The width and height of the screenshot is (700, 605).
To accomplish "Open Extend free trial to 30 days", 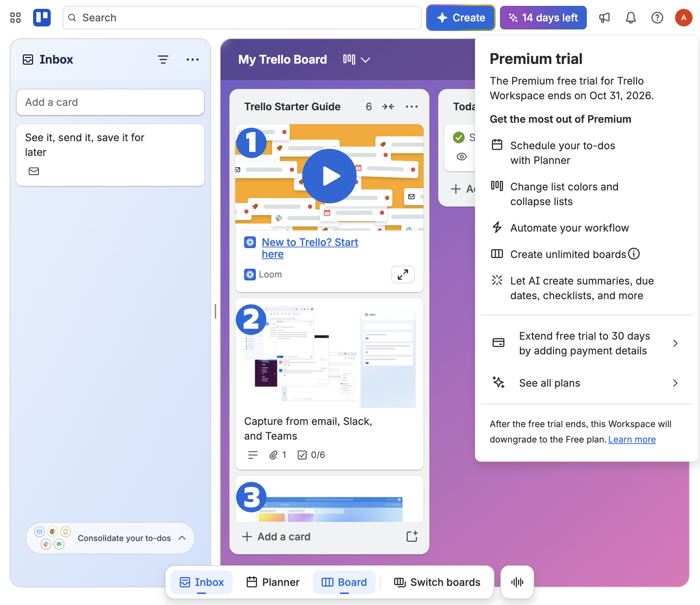I will pos(587,343).
